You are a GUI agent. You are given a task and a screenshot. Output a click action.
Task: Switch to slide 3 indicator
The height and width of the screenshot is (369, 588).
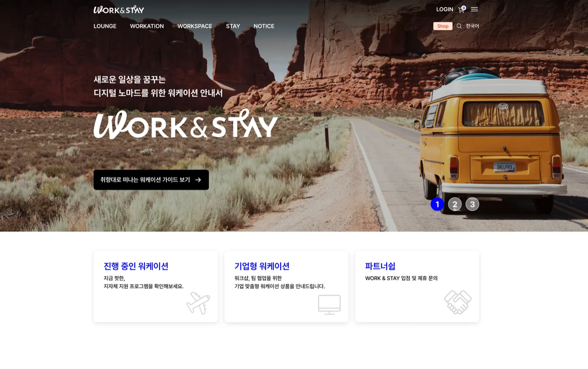pos(472,204)
